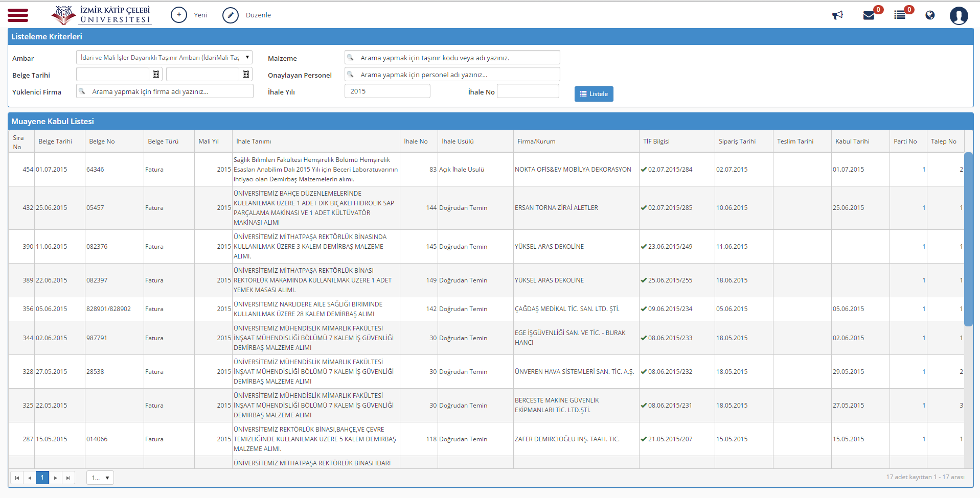The width and height of the screenshot is (980, 498).
Task: Click the Listele button
Action: [x=594, y=94]
